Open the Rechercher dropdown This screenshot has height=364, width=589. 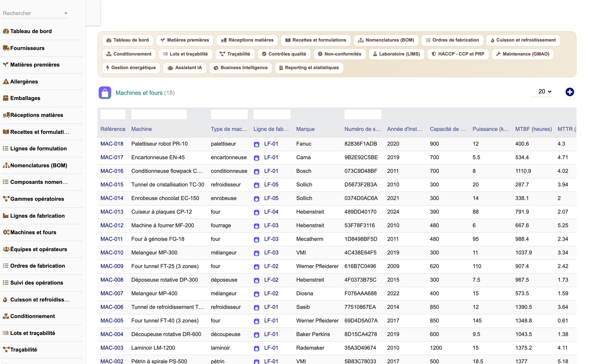(x=35, y=13)
